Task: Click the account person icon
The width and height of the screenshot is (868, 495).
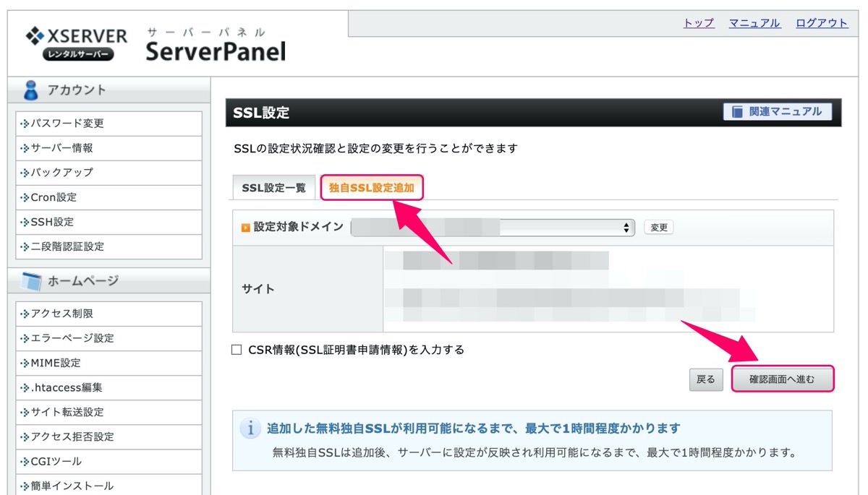Action: pyautogui.click(x=30, y=90)
